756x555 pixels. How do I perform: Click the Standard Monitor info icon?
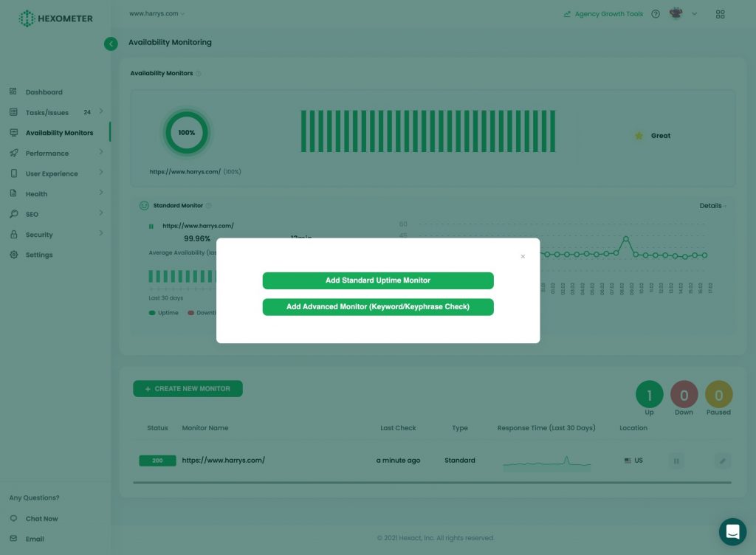click(208, 206)
